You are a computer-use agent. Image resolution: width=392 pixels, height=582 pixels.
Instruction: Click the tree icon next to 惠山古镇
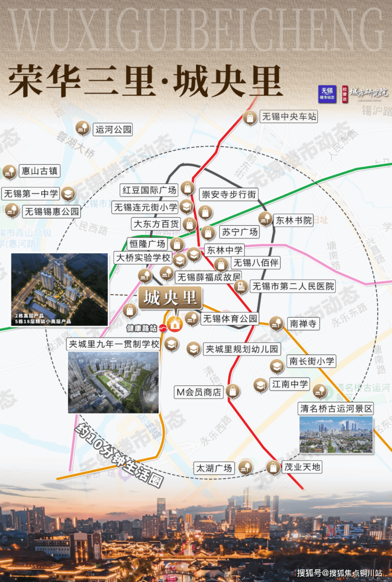(x=9, y=172)
